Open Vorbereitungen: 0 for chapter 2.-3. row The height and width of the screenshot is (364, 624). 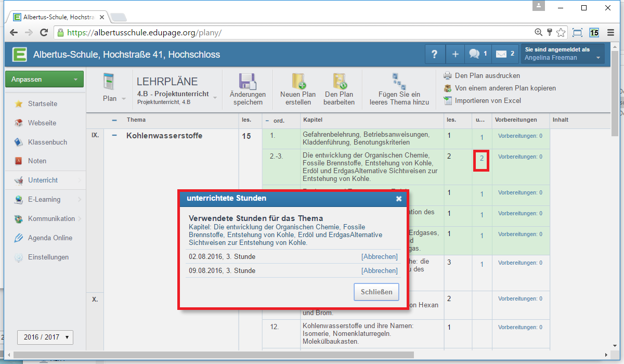pyautogui.click(x=520, y=157)
